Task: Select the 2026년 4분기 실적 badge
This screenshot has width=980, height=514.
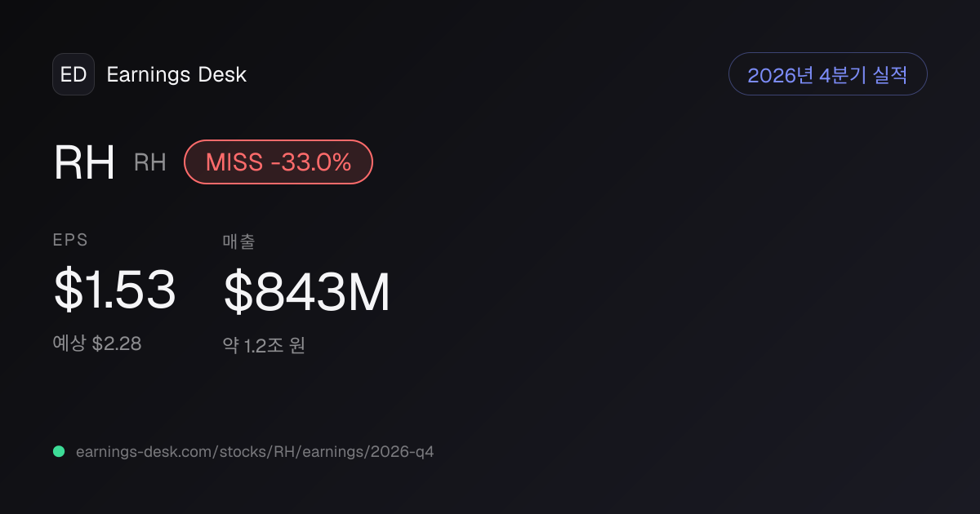Action: point(827,74)
